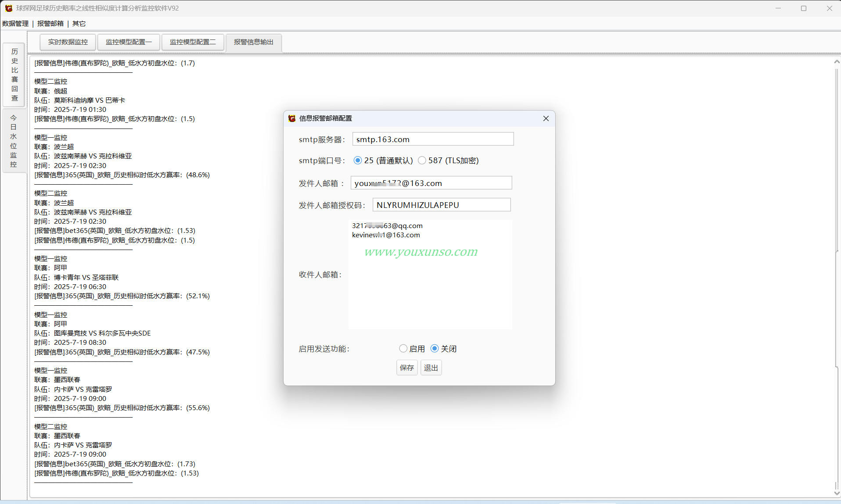Click the smtp服务器 input field
Viewport: 841px width, 504px height.
433,139
